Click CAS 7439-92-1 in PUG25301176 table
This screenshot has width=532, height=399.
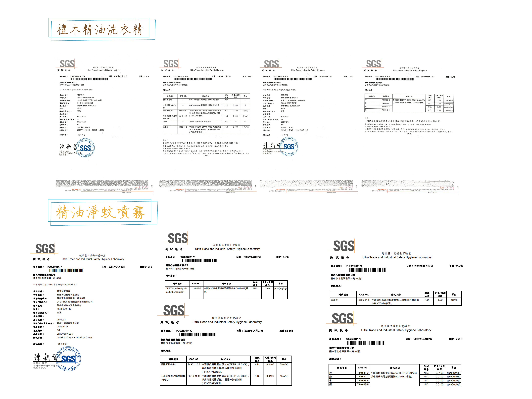(363, 377)
